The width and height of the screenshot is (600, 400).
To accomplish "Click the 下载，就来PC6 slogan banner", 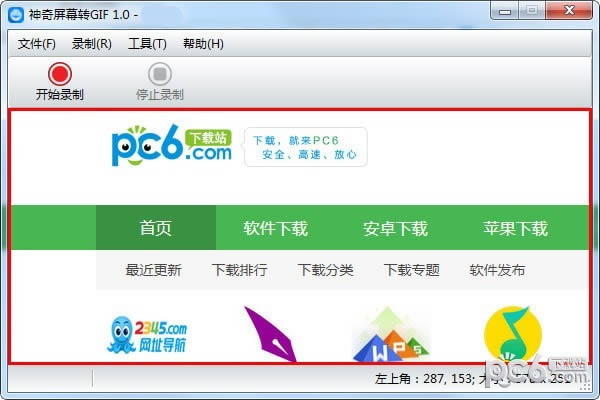I will tap(305, 147).
